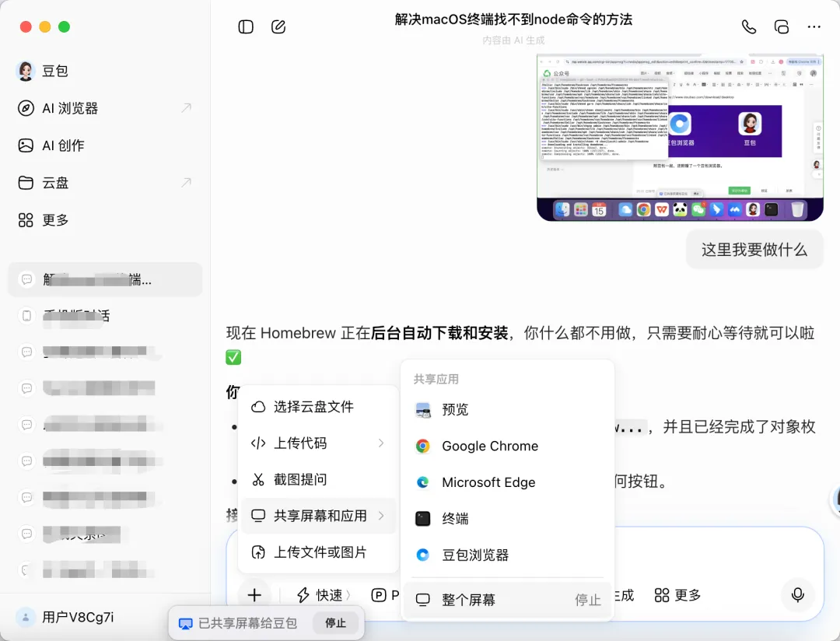The width and height of the screenshot is (840, 641).
Task: Select 选择云盘文件 from the attachment menu
Action: pos(319,407)
